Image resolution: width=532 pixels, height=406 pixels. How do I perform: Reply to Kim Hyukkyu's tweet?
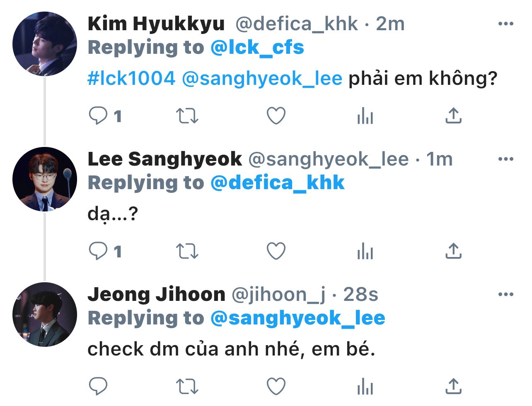(x=99, y=116)
